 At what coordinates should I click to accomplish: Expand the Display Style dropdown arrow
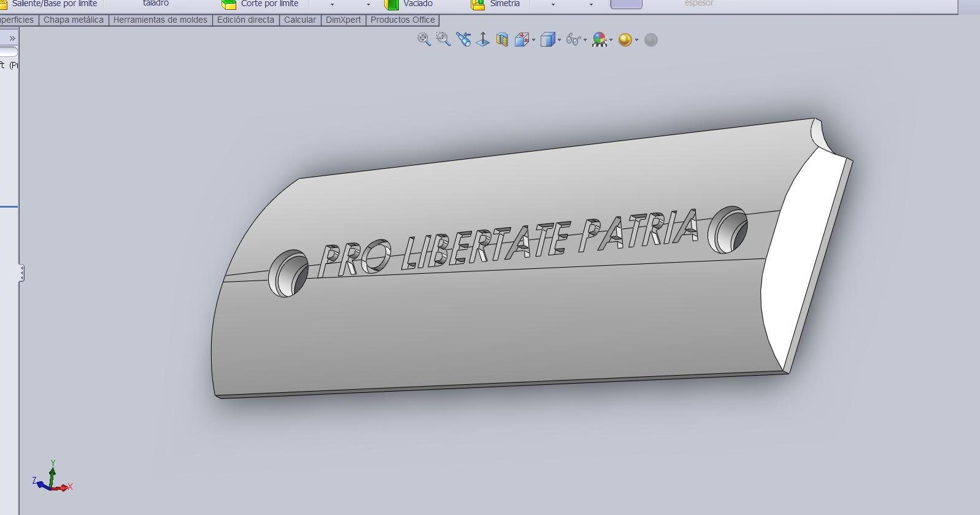point(559,41)
